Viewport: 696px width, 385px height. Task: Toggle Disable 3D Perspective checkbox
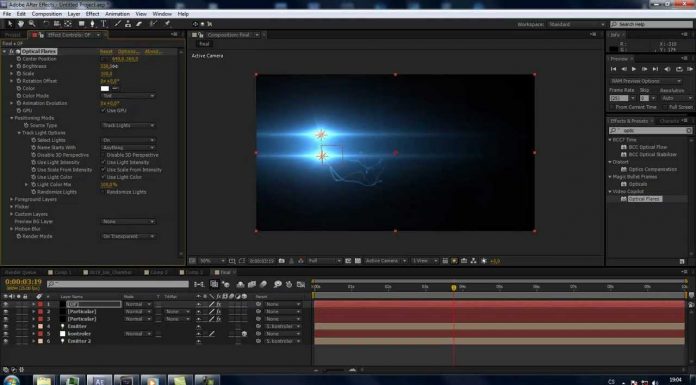point(103,155)
